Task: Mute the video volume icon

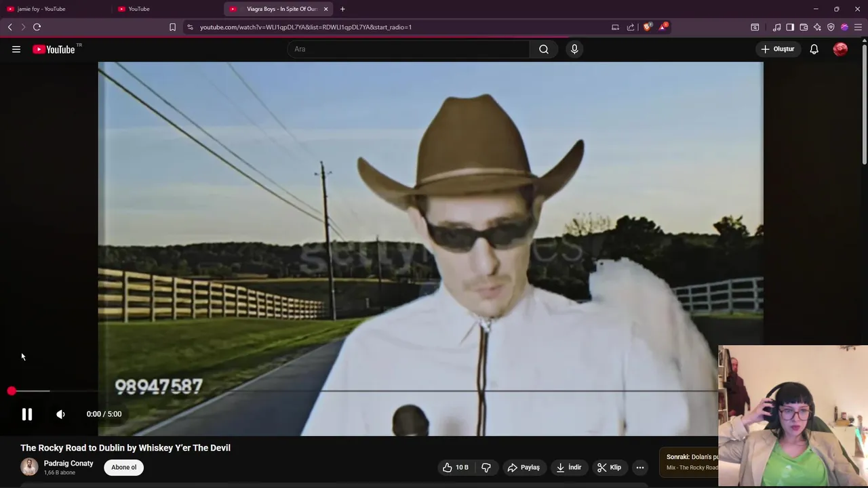Action: [60, 414]
